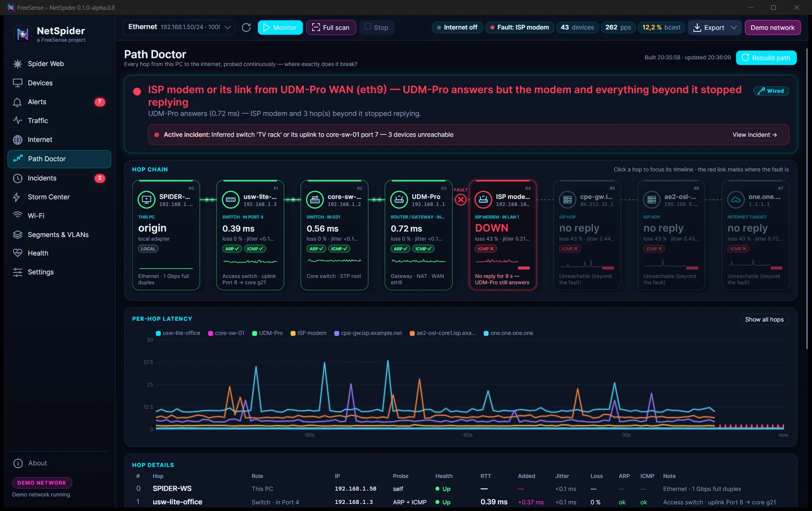Viewport: 812px width, 511px height.
Task: Click the Stop button
Action: pos(377,27)
